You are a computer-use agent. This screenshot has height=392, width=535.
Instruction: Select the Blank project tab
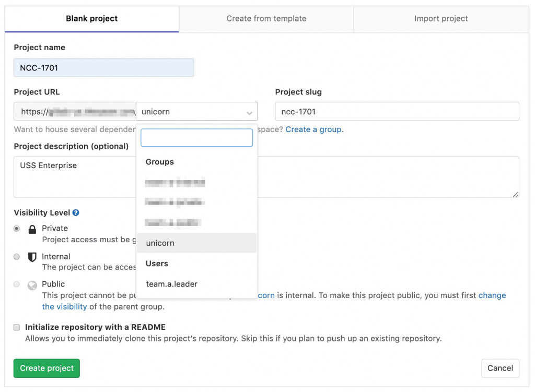click(92, 19)
